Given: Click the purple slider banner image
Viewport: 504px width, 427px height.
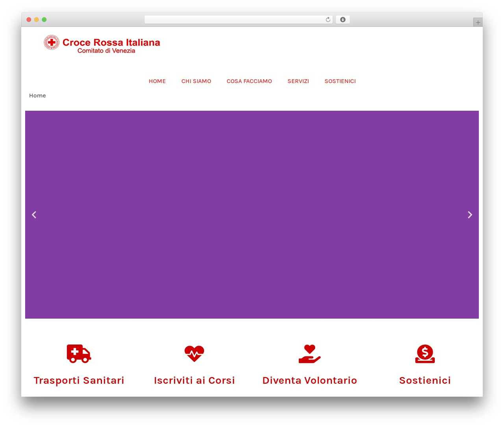Looking at the screenshot, I should [x=252, y=215].
